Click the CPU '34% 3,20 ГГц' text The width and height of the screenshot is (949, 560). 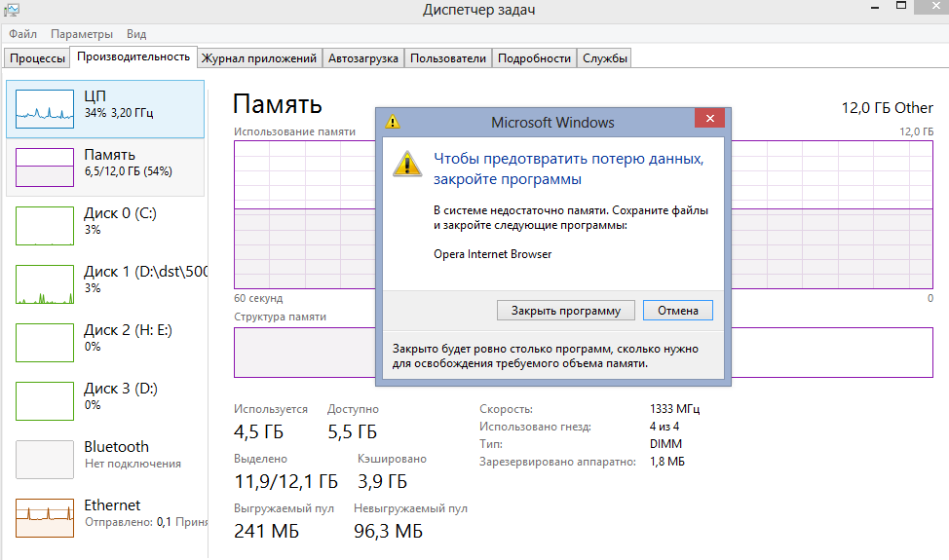[x=119, y=113]
